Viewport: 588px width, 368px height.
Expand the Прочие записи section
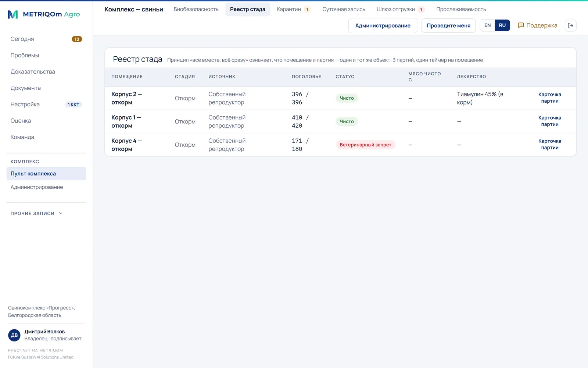click(x=37, y=213)
